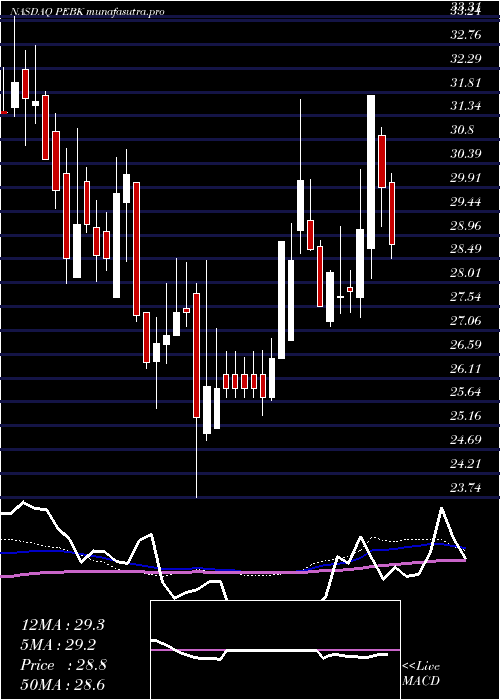Select the 30.39 price axis label

tap(466, 154)
